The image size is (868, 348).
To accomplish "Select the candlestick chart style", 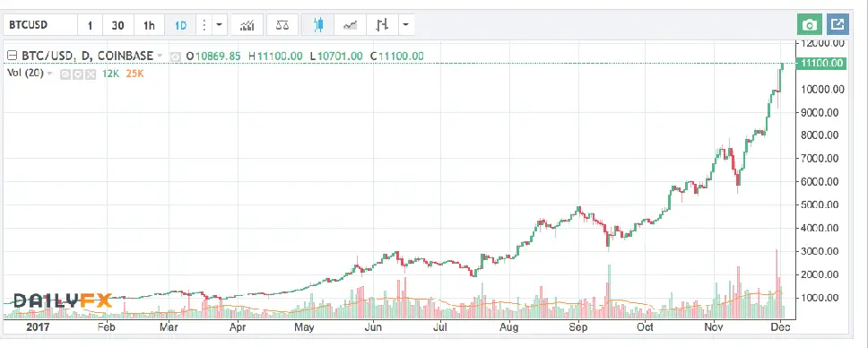I will [317, 25].
